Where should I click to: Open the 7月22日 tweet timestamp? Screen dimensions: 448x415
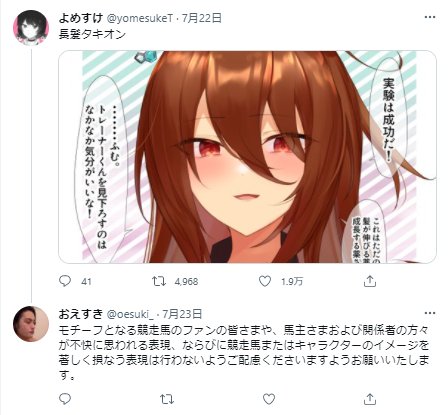pos(201,18)
